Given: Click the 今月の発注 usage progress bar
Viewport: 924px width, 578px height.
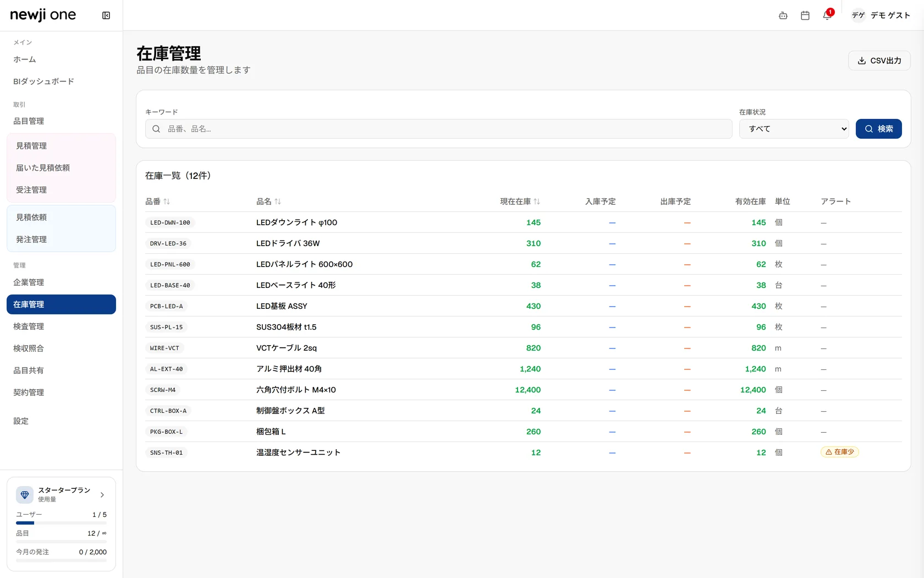Looking at the screenshot, I should (61, 560).
